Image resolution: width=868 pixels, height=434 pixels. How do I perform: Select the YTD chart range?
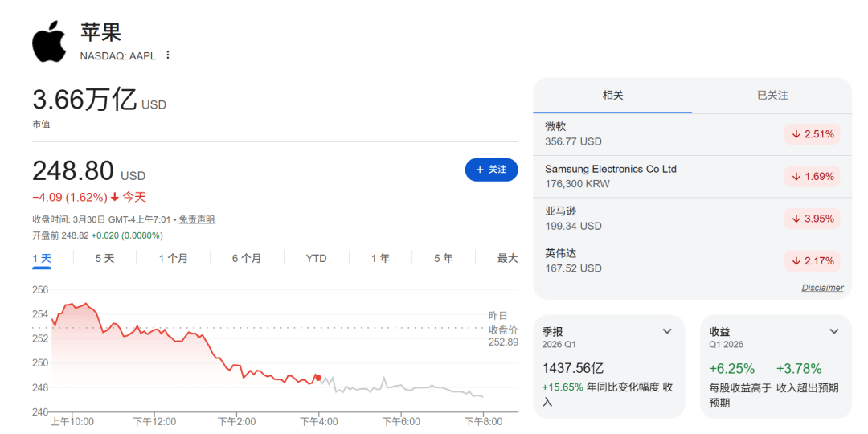click(316, 258)
